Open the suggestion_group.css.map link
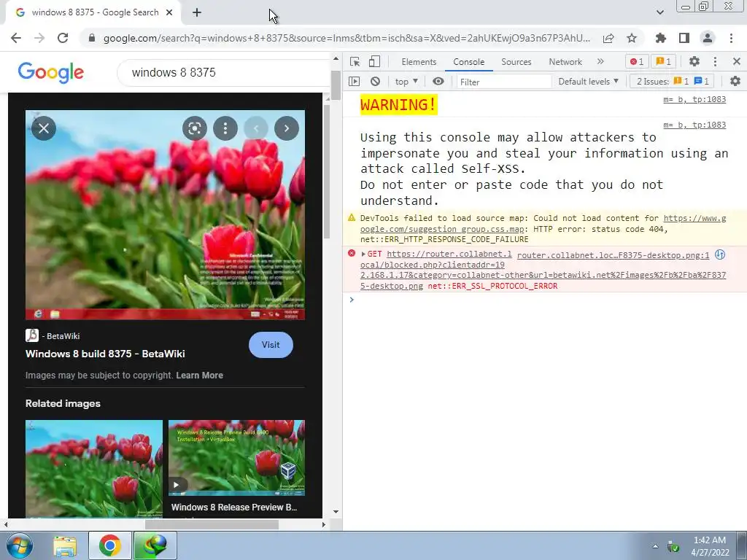Image resolution: width=747 pixels, height=560 pixels. tap(543, 223)
